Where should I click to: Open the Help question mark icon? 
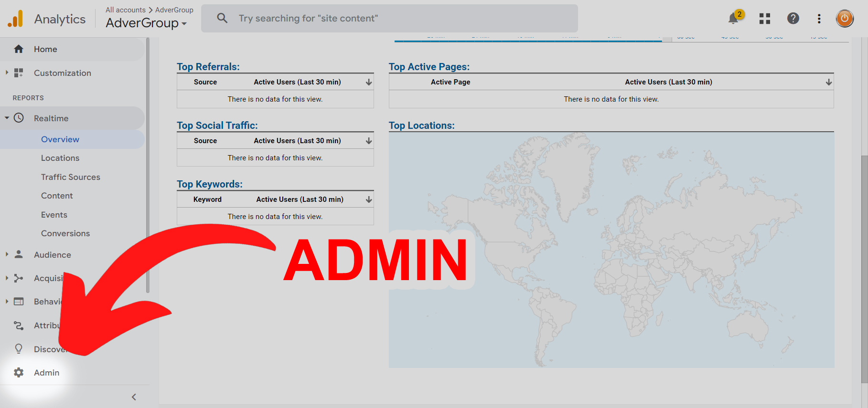pyautogui.click(x=793, y=18)
